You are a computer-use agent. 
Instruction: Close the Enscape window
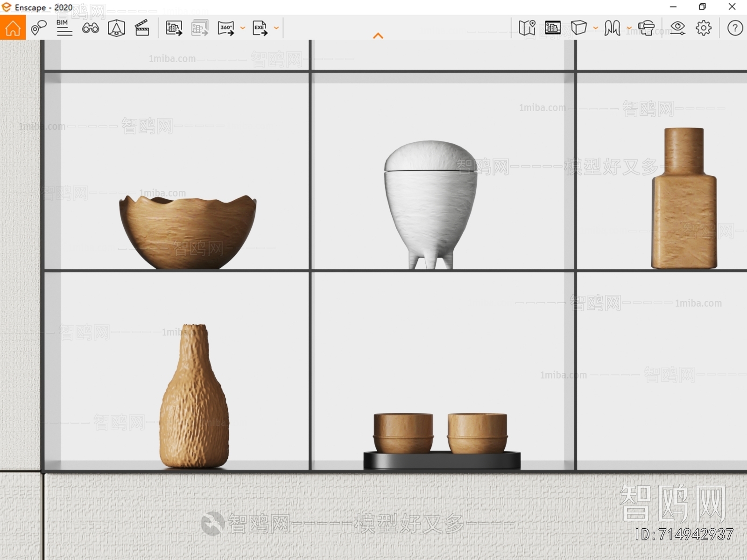point(732,7)
